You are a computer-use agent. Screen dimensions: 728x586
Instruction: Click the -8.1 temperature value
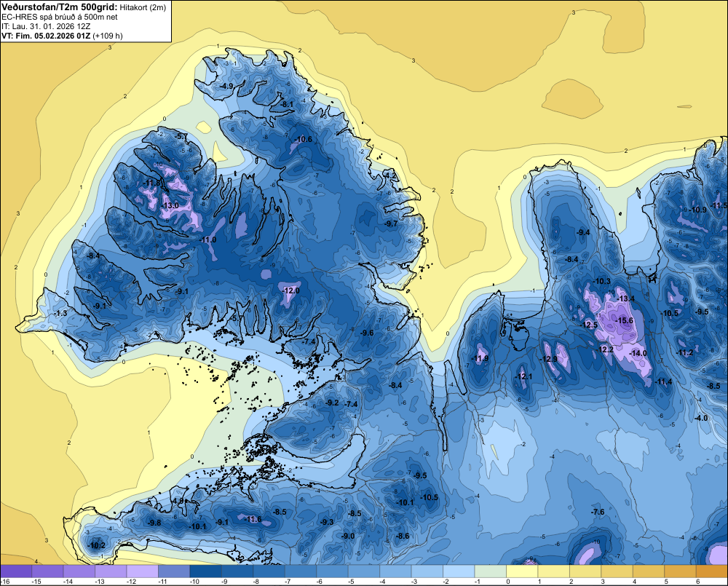click(x=287, y=105)
